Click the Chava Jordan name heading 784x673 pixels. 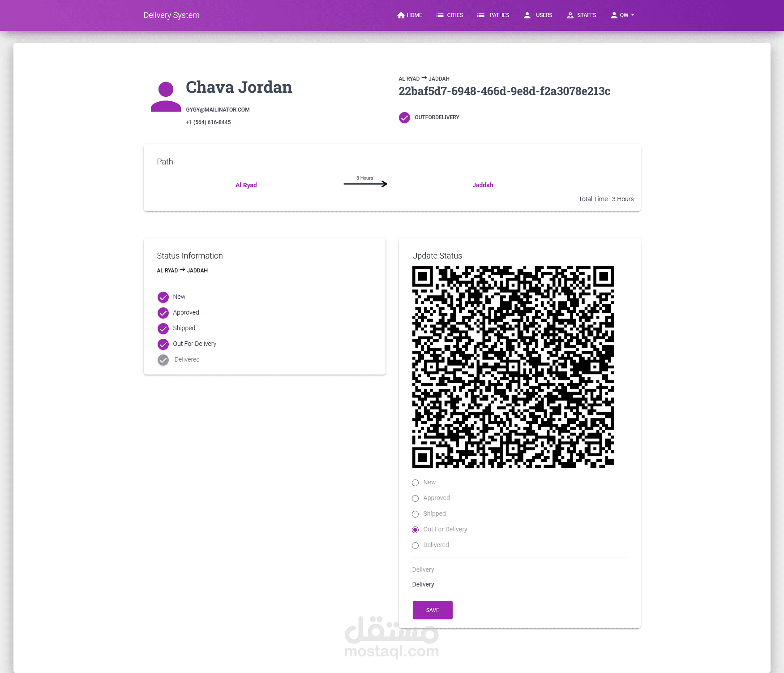pyautogui.click(x=239, y=87)
